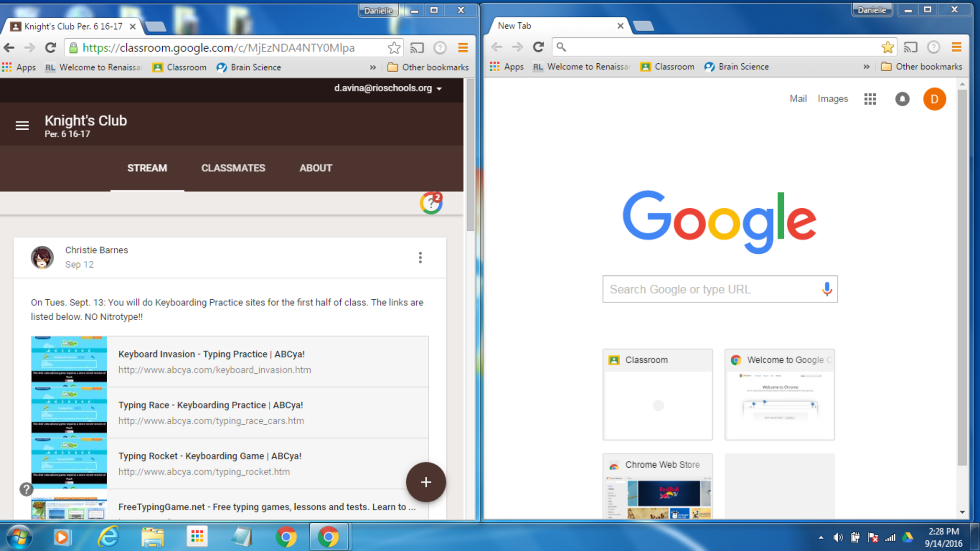The image size is (980, 551).
Task: Open the Keyboard Invasion typing practice link
Action: [x=212, y=354]
